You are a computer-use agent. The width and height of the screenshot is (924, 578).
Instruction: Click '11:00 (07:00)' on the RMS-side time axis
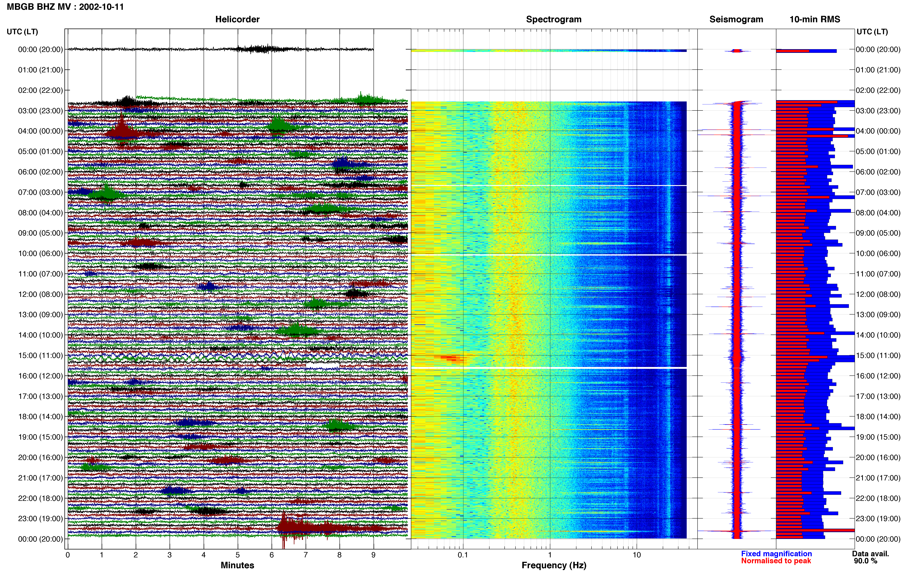pyautogui.click(x=878, y=274)
